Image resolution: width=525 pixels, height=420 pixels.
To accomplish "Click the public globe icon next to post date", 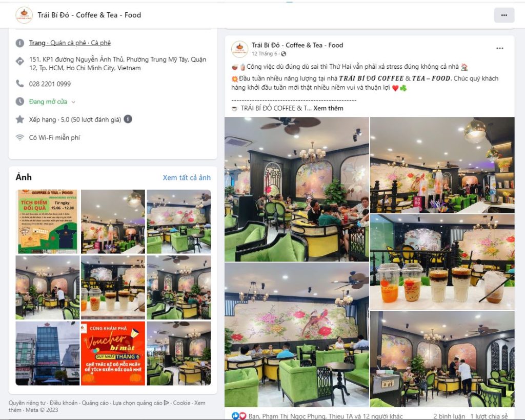I will pyautogui.click(x=284, y=54).
